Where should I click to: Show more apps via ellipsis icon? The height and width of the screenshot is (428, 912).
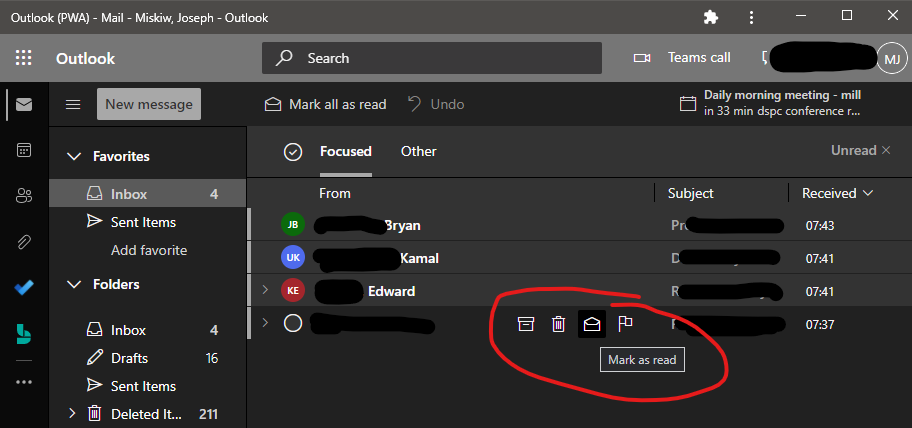tap(24, 382)
